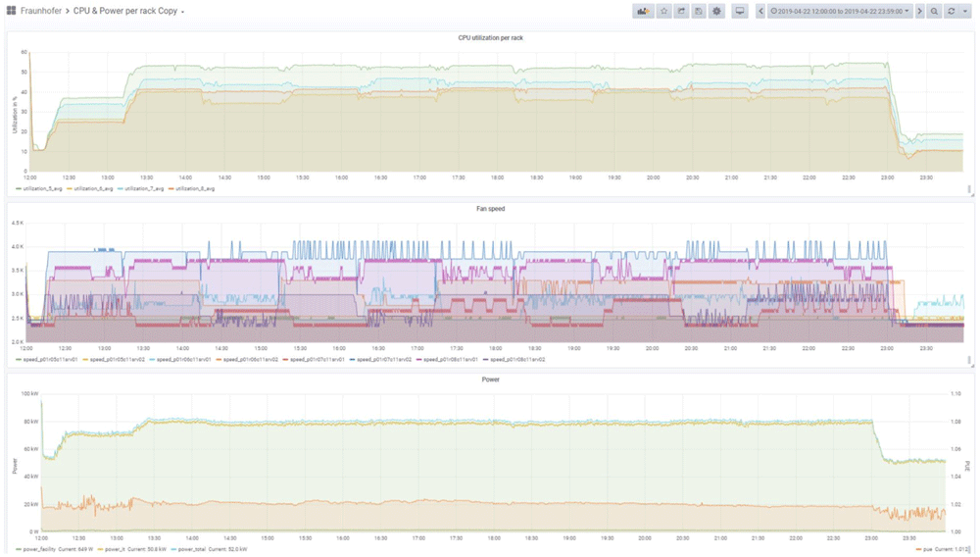Save the dashboard with the disk icon
The image size is (980, 557).
[x=699, y=11]
